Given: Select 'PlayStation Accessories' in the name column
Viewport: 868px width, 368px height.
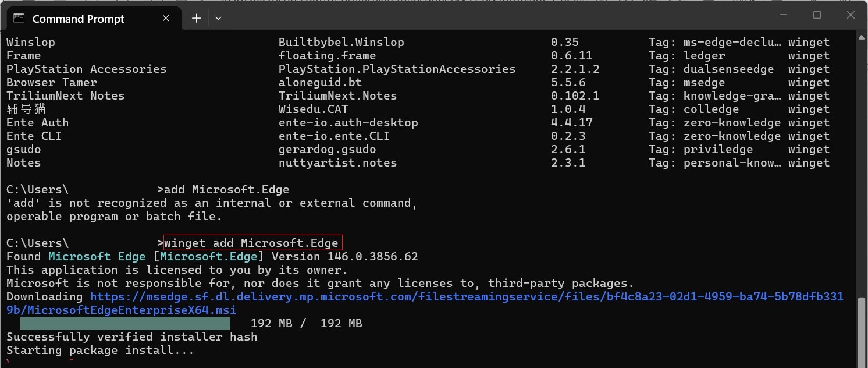Looking at the screenshot, I should click(x=87, y=69).
